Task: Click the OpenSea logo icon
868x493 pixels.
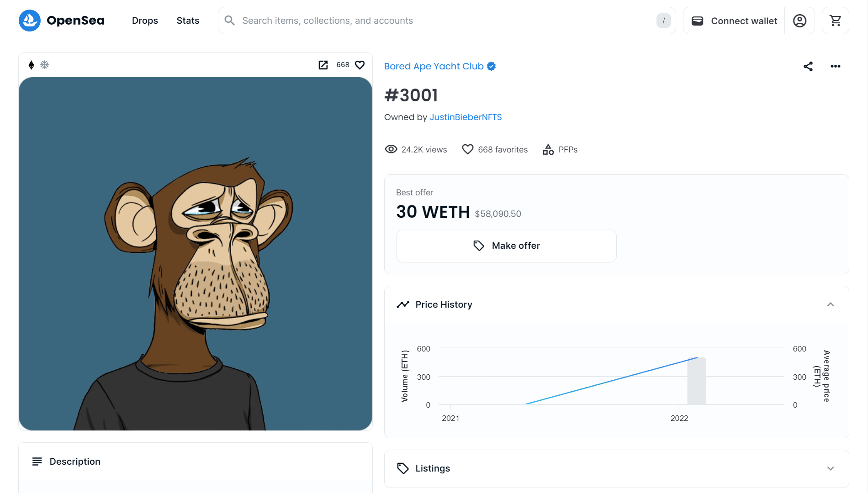Action: [30, 21]
